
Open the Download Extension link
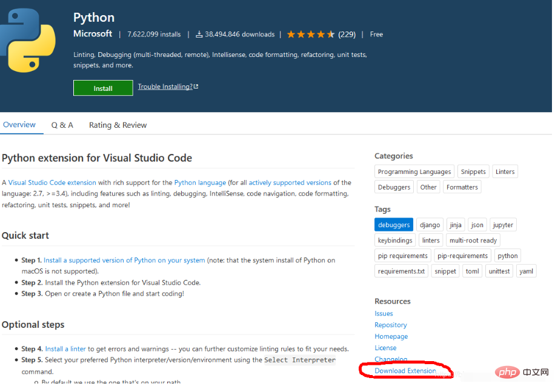(405, 371)
